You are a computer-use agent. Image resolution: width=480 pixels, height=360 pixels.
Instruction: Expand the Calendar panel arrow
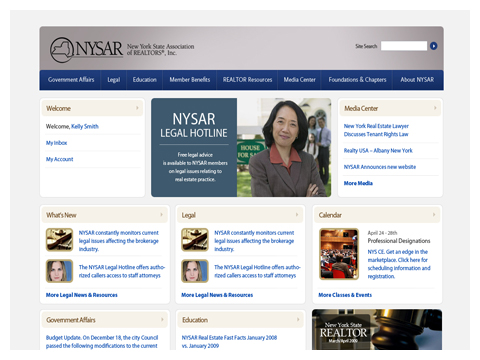(x=434, y=215)
